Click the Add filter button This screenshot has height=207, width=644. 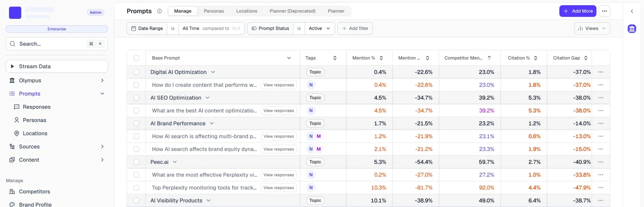[355, 28]
